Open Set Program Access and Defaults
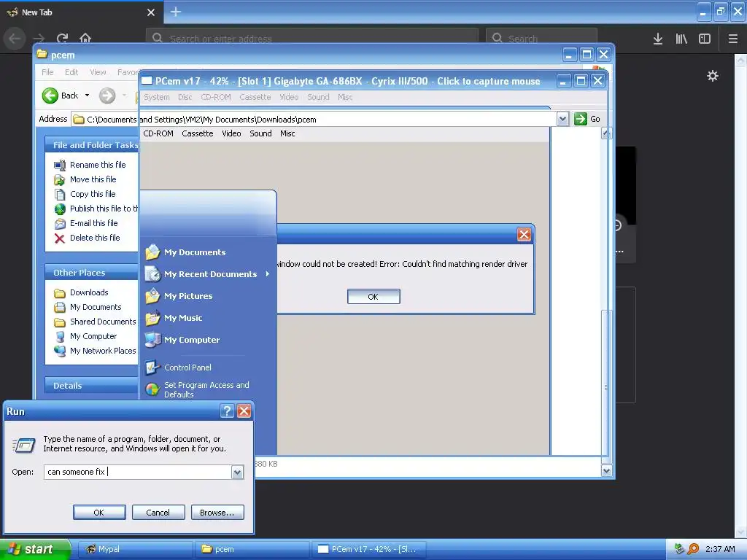 [x=206, y=389]
